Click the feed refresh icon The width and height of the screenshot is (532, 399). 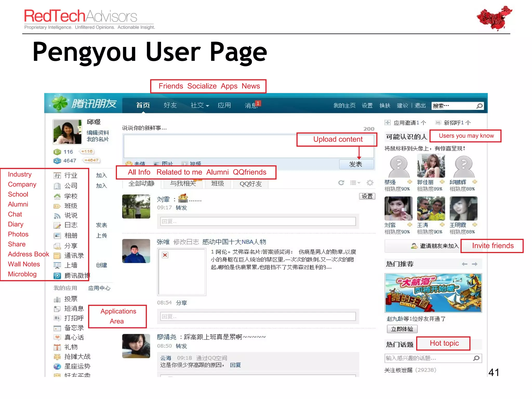pos(341,183)
